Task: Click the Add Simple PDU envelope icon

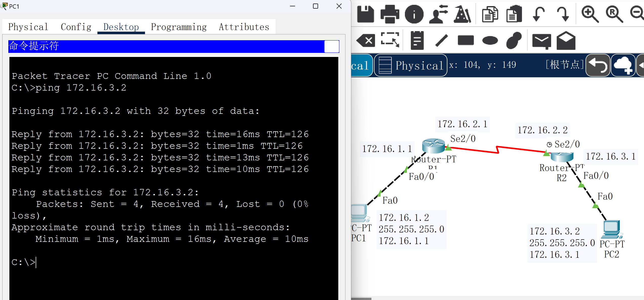Action: pos(542,40)
